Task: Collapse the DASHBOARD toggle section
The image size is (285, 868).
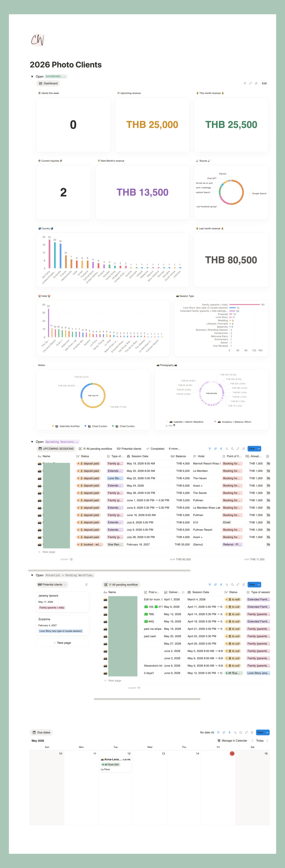Action: pyautogui.click(x=32, y=76)
